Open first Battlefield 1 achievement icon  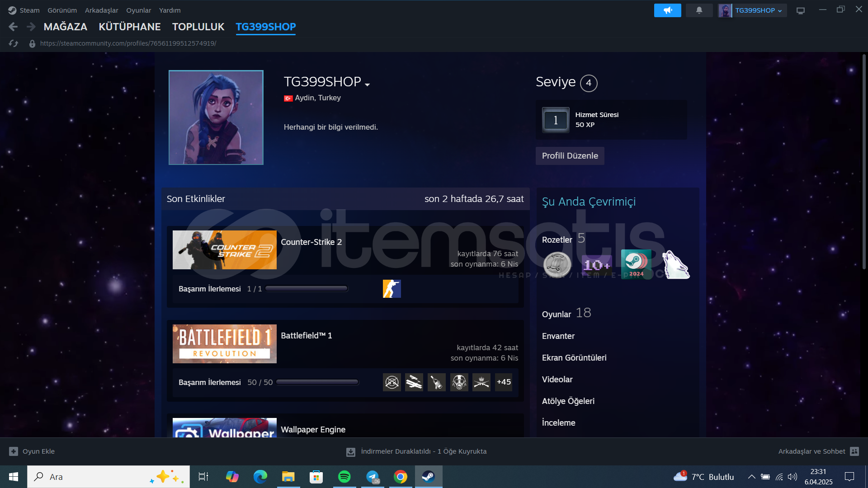[392, 382]
